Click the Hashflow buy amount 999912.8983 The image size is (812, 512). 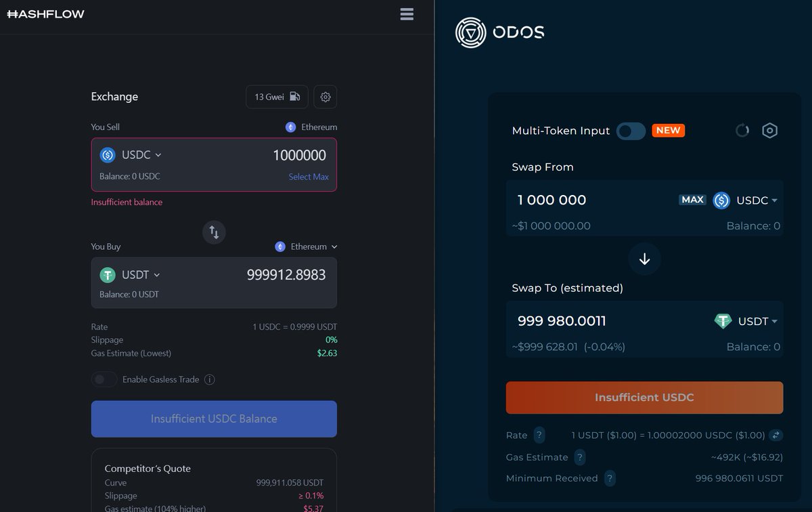[x=286, y=275]
